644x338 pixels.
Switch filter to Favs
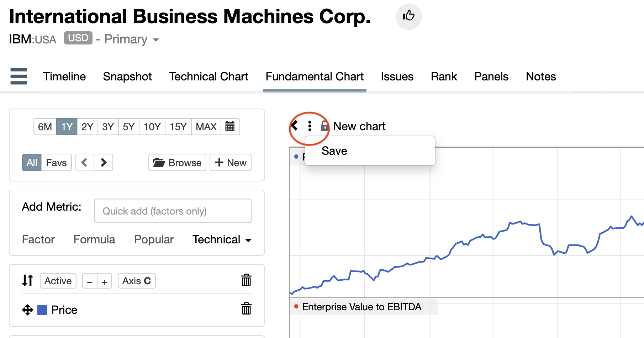pyautogui.click(x=57, y=163)
